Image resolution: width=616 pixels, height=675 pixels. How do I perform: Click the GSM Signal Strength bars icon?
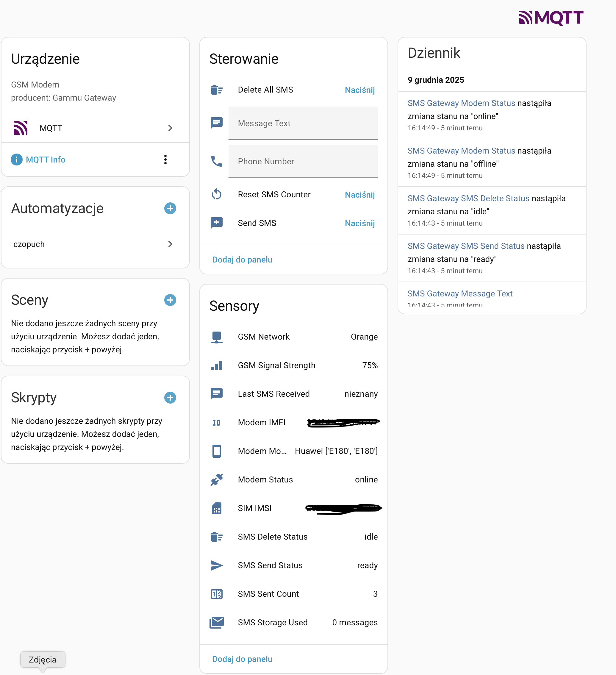(x=217, y=365)
